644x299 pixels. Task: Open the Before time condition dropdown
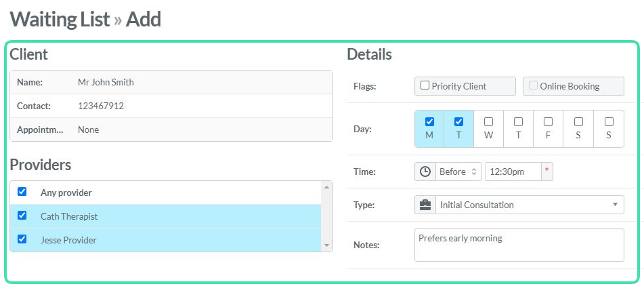[458, 172]
